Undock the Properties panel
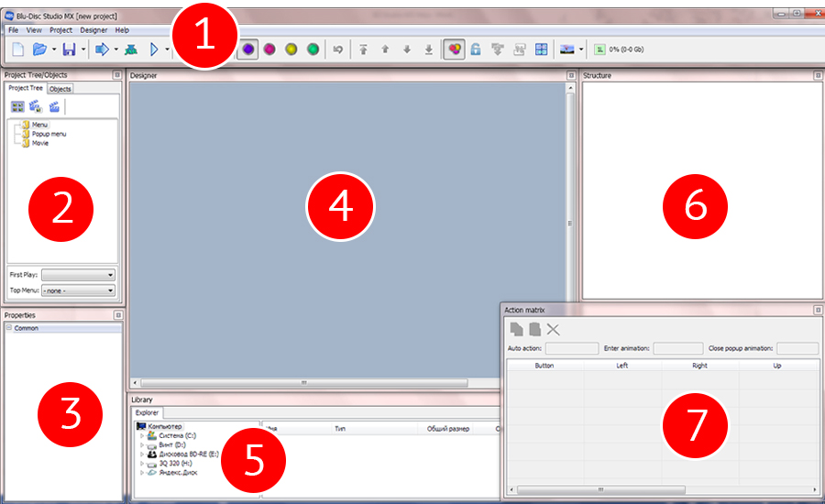The image size is (825, 504). (x=118, y=315)
